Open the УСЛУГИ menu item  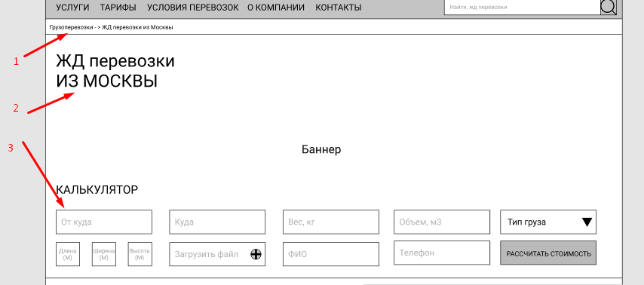[72, 8]
